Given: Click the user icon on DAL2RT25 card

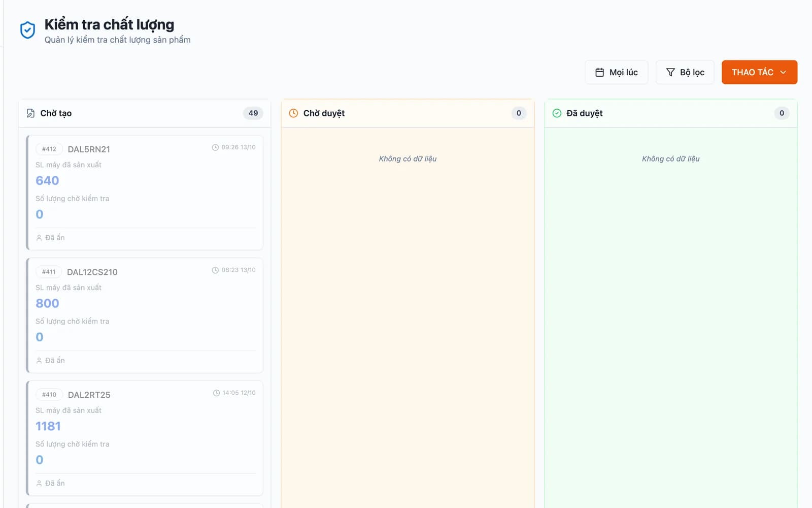Looking at the screenshot, I should [x=39, y=484].
